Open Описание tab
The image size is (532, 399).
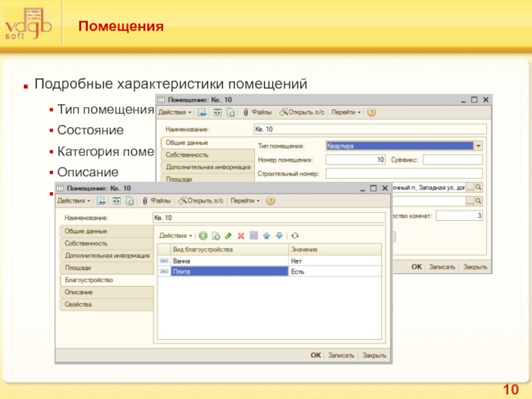(x=106, y=292)
